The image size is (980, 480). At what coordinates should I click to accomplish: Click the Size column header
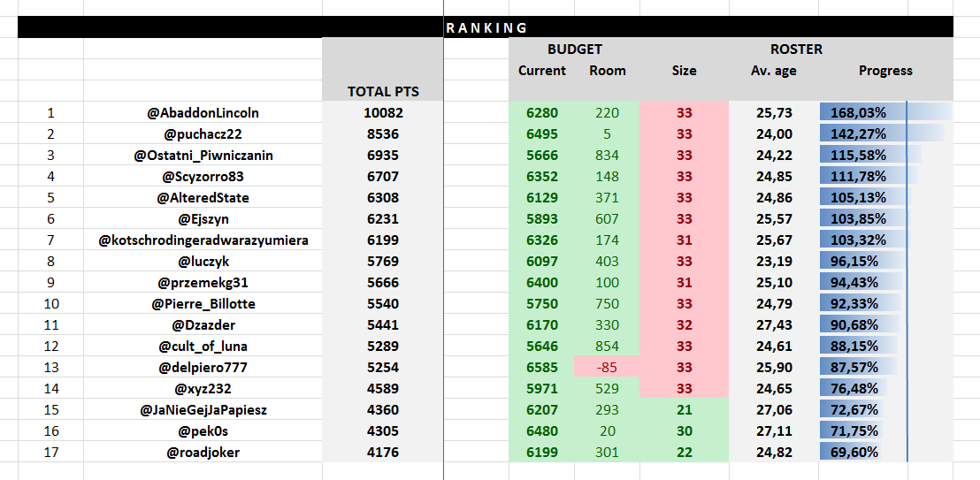684,71
